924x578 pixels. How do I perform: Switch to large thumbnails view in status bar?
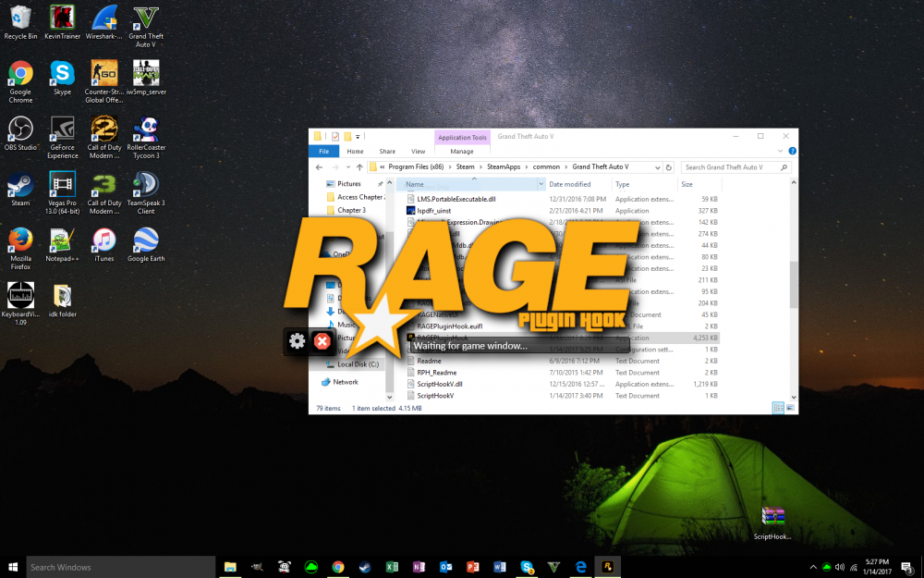pos(791,408)
